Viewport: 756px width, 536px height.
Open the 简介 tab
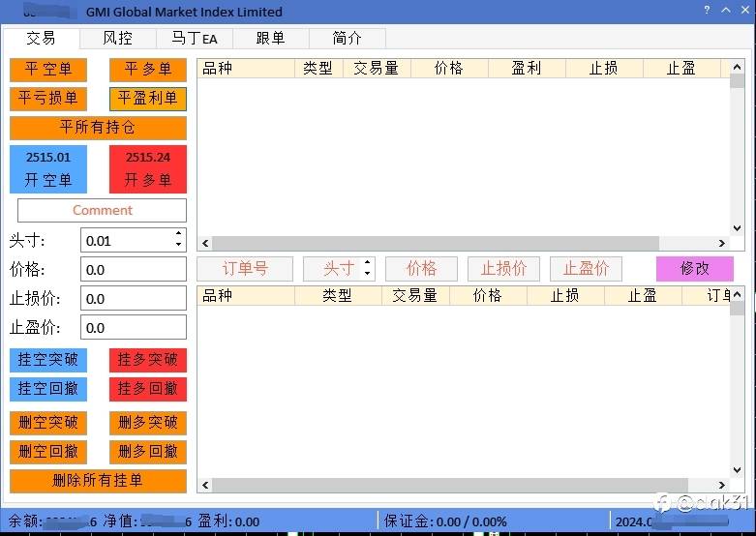pyautogui.click(x=348, y=38)
